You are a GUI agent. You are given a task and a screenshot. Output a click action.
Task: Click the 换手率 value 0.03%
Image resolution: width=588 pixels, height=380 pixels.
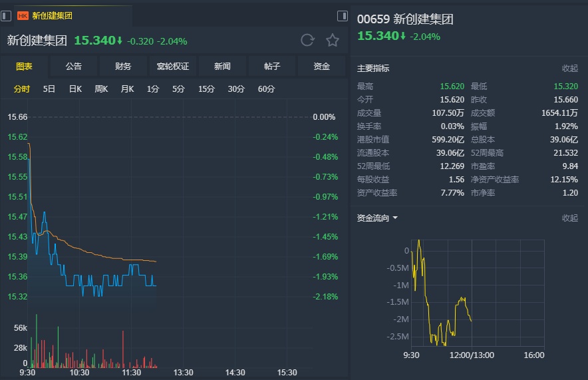coord(452,126)
